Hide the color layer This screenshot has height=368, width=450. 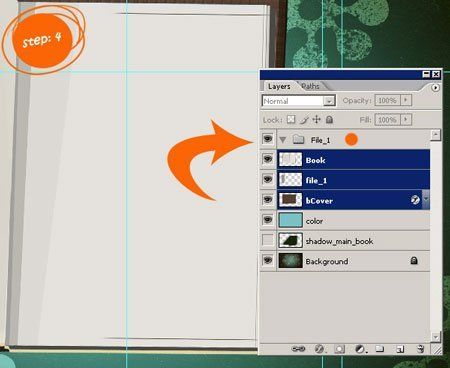(x=268, y=220)
